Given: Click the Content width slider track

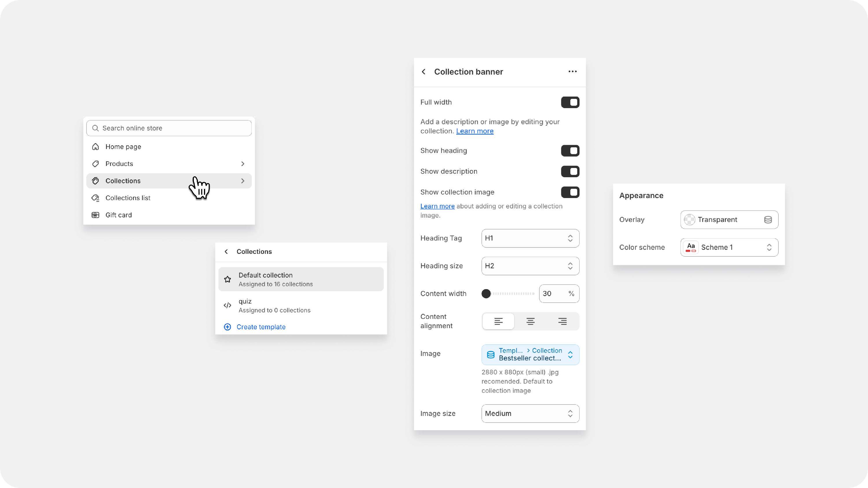Looking at the screenshot, I should [x=508, y=294].
